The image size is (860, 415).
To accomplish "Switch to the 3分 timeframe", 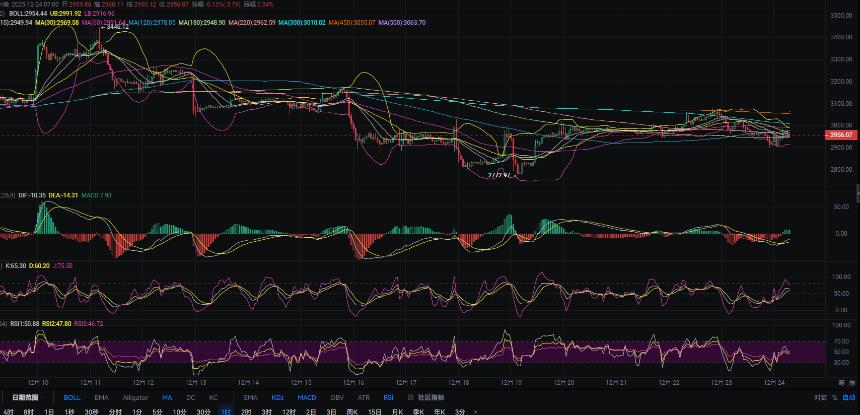I will coord(460,412).
